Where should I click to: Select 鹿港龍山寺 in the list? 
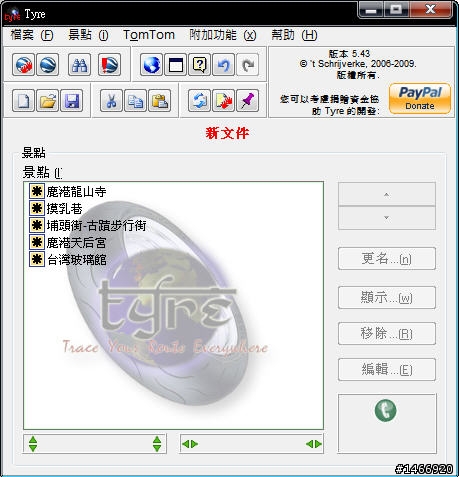tap(76, 191)
